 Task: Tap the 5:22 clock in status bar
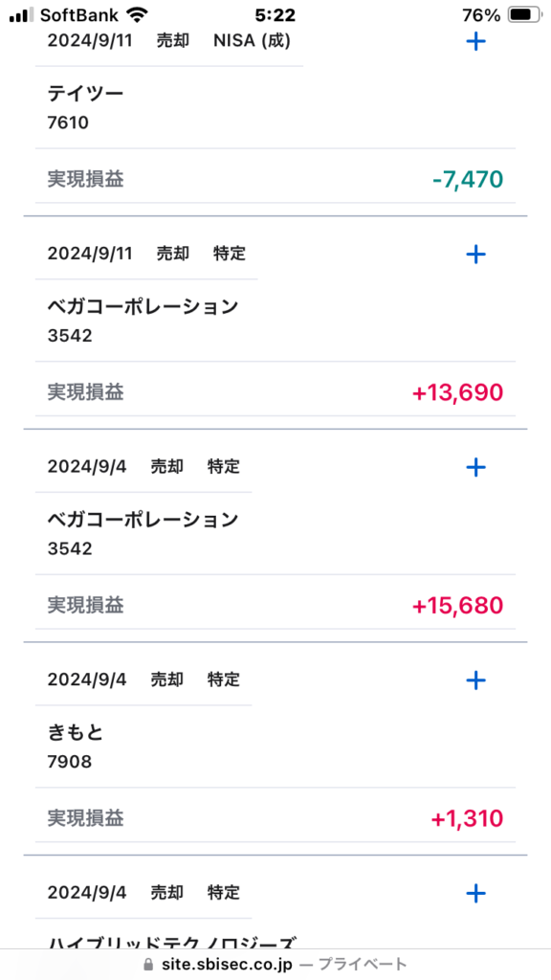275,15
